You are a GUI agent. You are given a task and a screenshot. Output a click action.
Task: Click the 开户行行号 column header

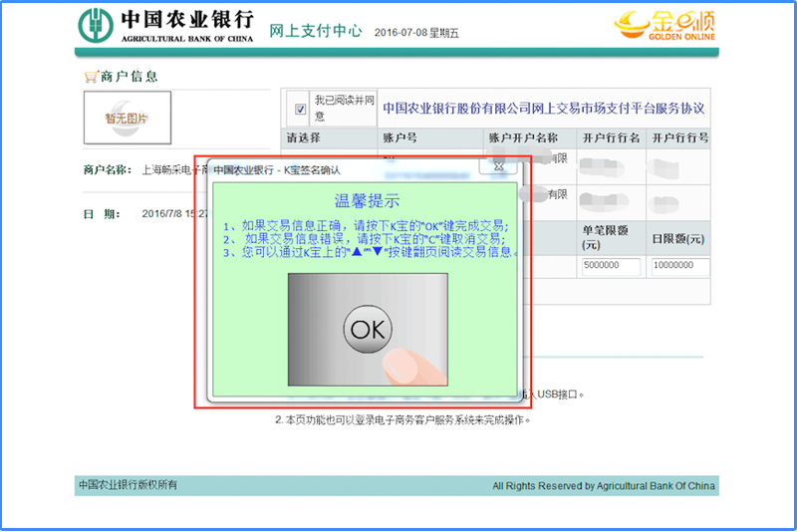pyautogui.click(x=680, y=137)
